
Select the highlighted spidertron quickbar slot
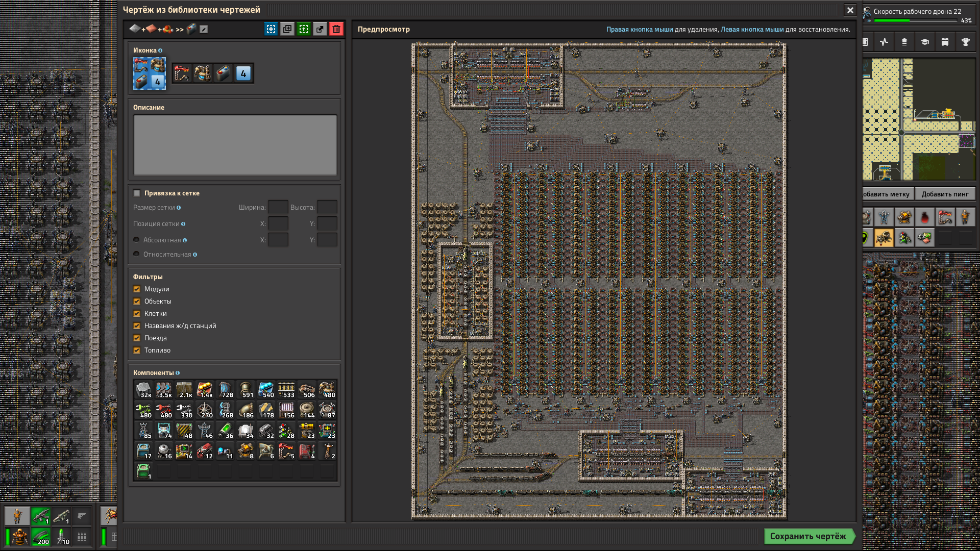[884, 238]
